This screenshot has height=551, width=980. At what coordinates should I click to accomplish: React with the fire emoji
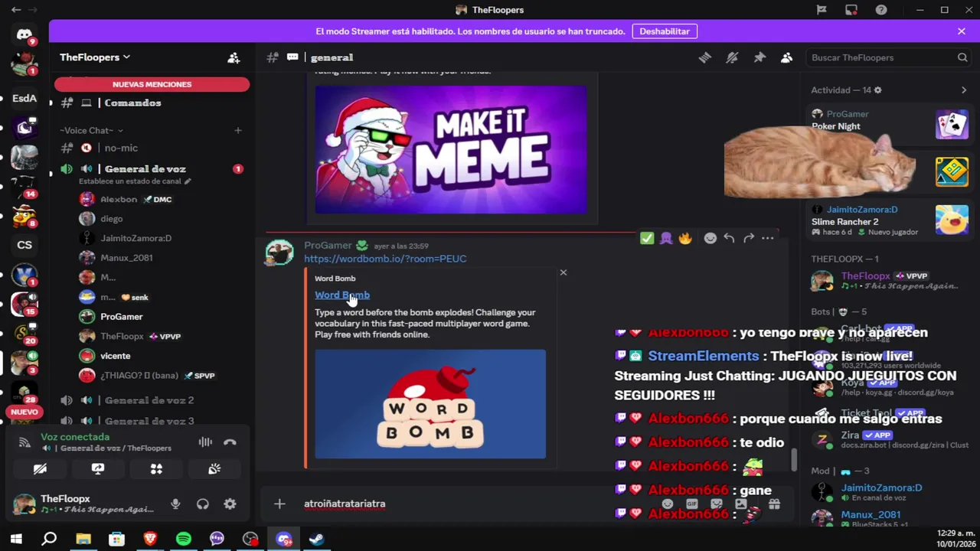tap(685, 238)
